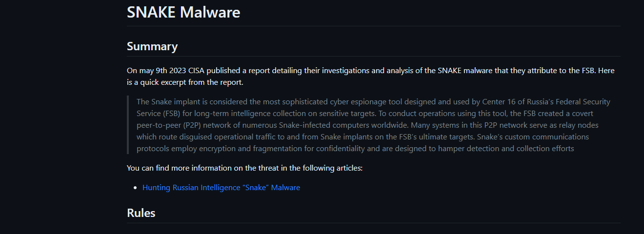This screenshot has height=234, width=644.
Task: Click the divider line under SNAKE Malware
Action: (374, 26)
